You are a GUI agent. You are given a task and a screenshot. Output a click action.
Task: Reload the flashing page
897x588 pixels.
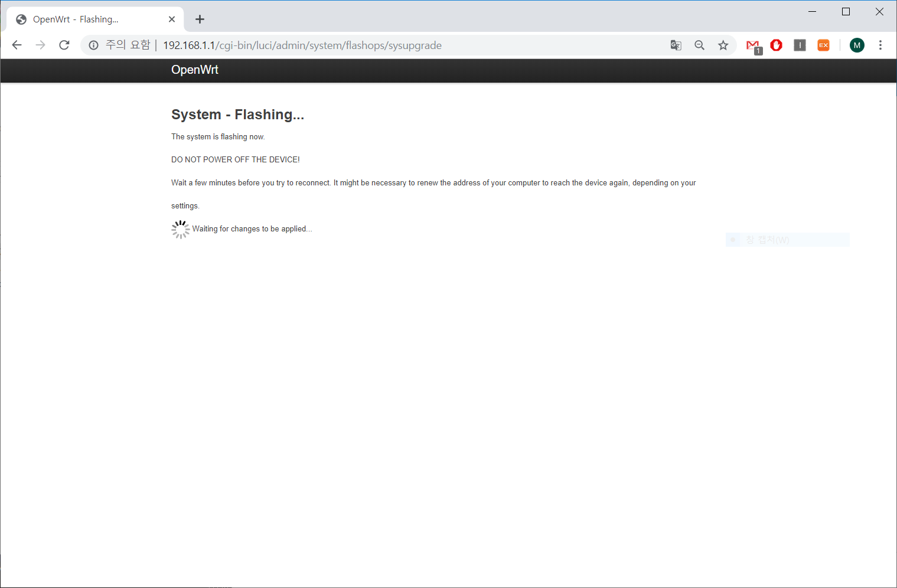point(64,45)
